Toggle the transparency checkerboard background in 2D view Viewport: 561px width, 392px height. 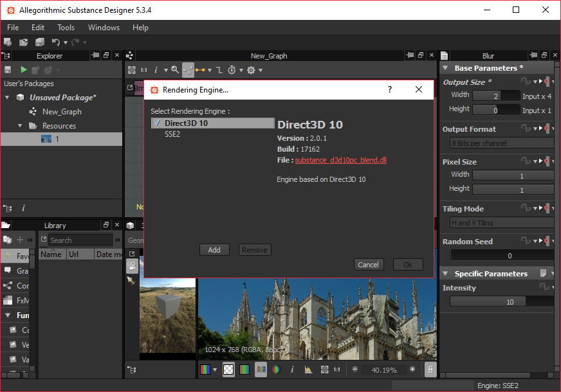228,369
